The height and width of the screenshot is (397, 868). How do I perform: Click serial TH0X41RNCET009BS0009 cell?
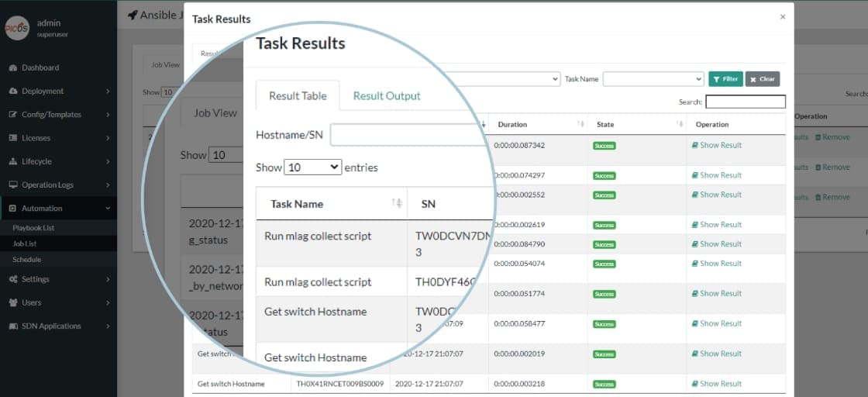tap(340, 384)
